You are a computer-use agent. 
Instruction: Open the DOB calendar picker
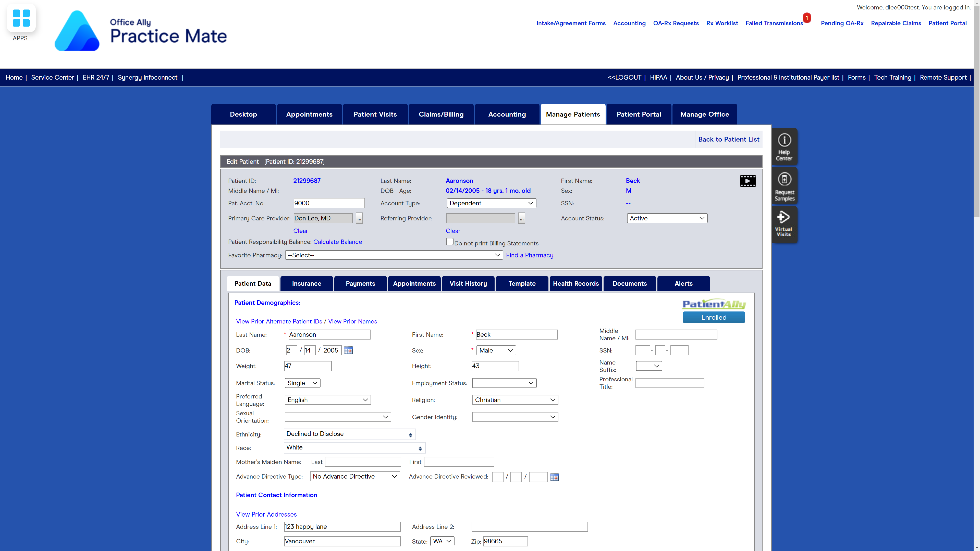348,350
